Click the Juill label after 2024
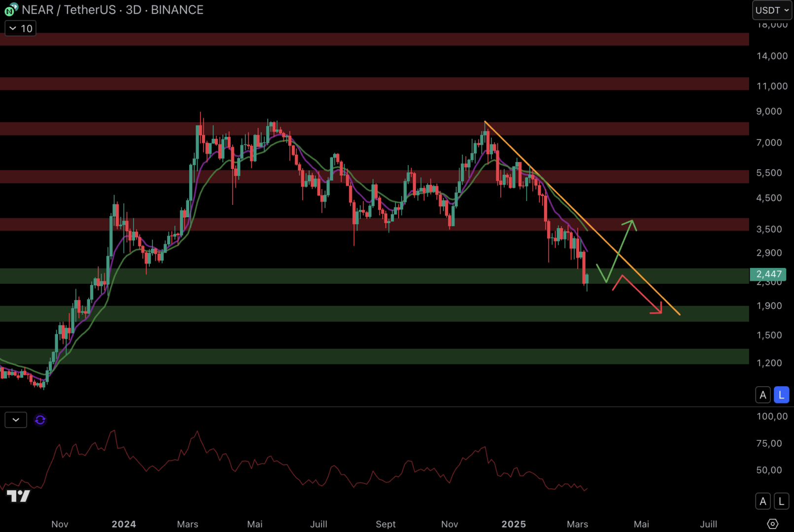Viewport: 794px width, 532px height. (319, 524)
